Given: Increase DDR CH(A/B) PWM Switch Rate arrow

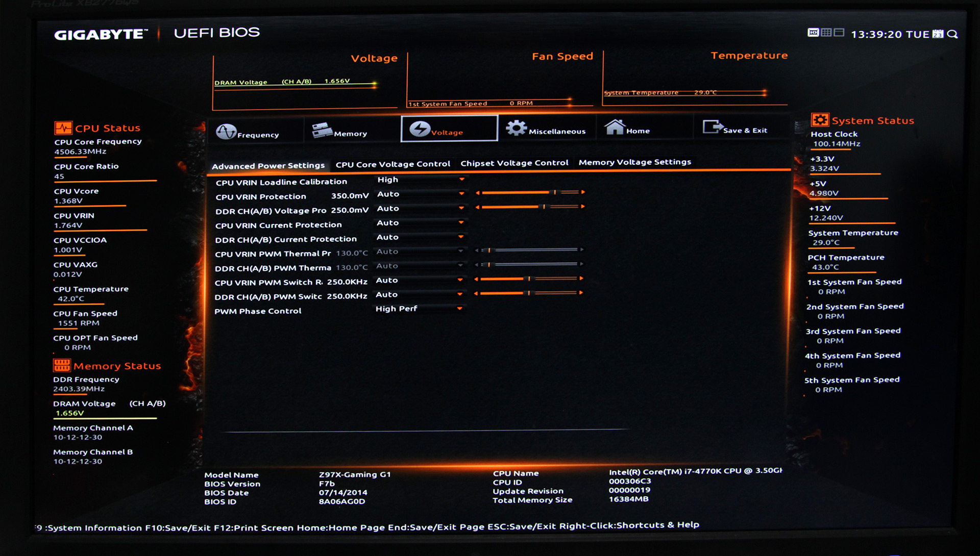Looking at the screenshot, I should pos(581,293).
